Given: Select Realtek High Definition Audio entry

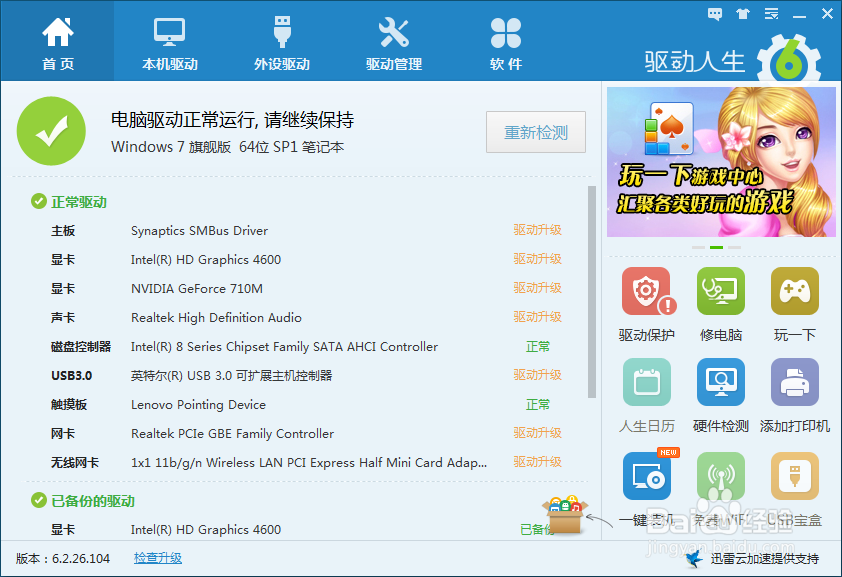Looking at the screenshot, I should (216, 318).
